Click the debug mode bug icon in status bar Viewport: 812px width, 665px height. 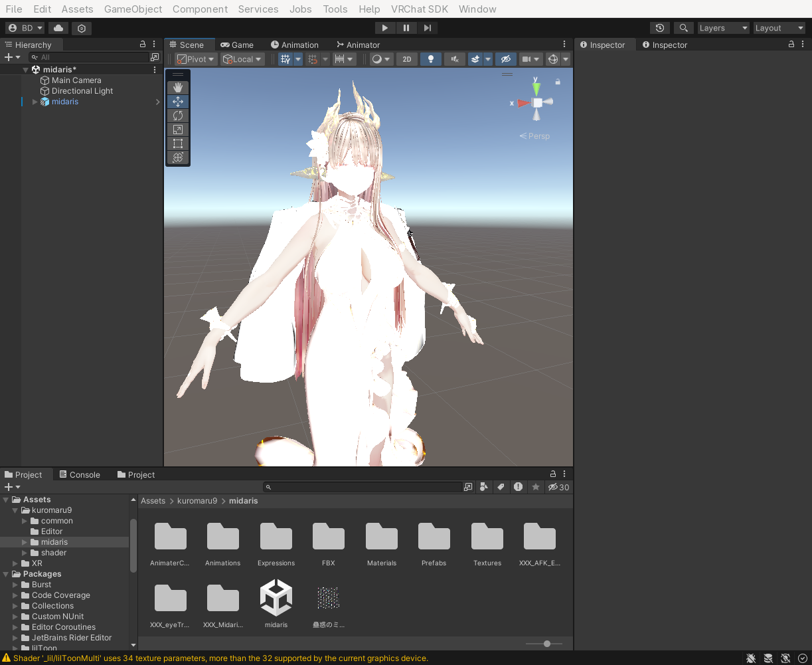tap(751, 658)
